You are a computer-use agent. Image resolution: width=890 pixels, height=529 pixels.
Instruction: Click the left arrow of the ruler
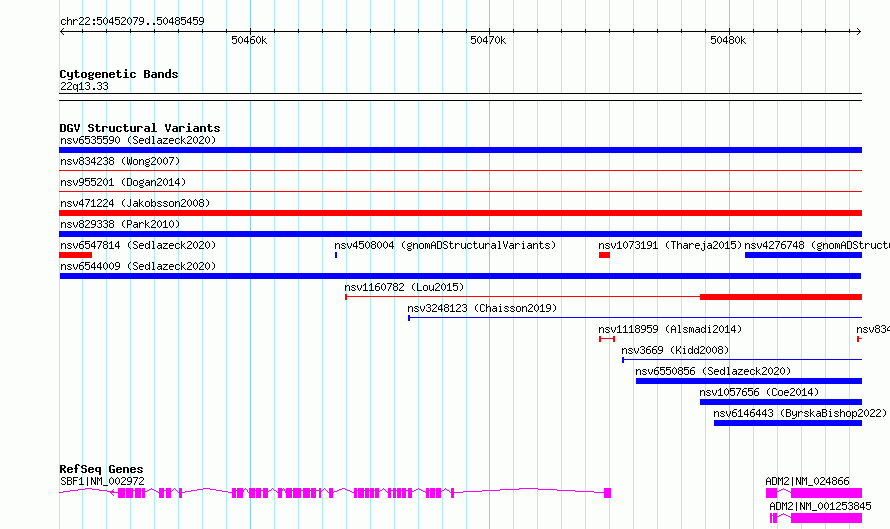62,32
